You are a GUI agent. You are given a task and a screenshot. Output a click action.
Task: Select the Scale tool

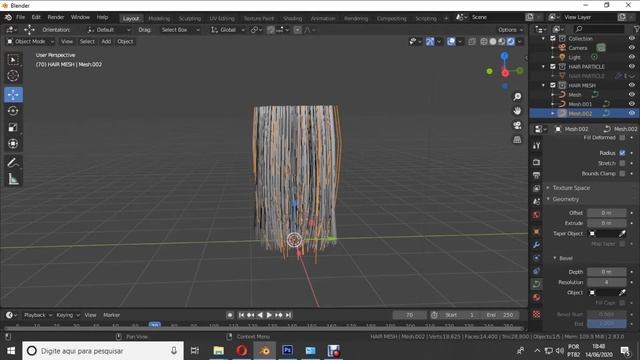point(13,127)
